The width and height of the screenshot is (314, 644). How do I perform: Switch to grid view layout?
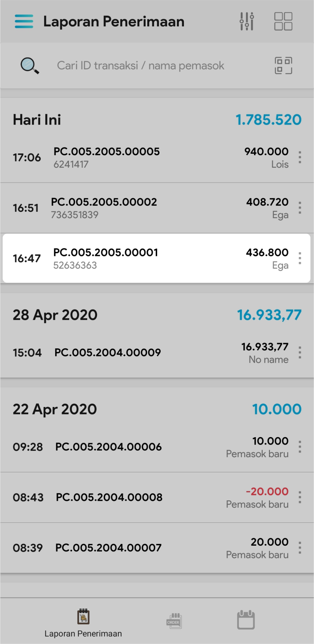coord(283,21)
